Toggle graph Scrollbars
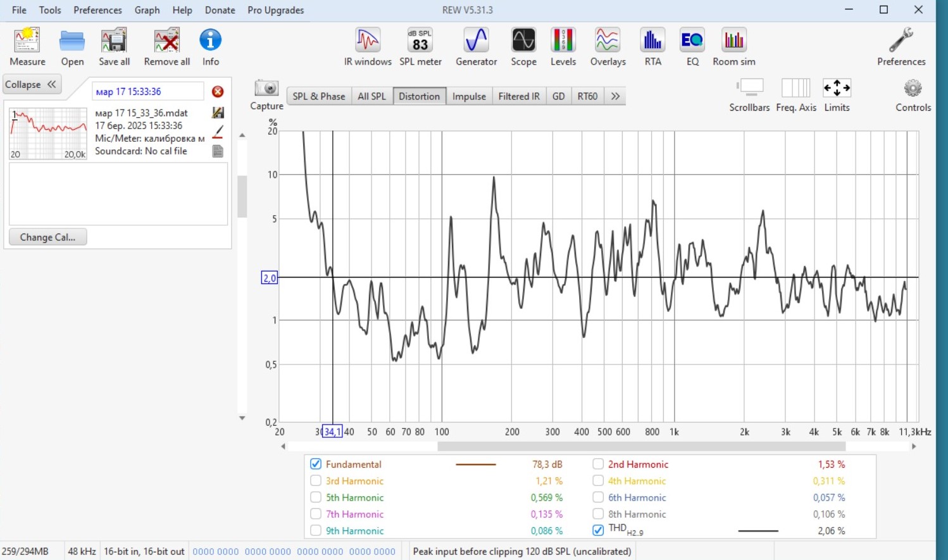This screenshot has width=948, height=560. click(x=750, y=88)
